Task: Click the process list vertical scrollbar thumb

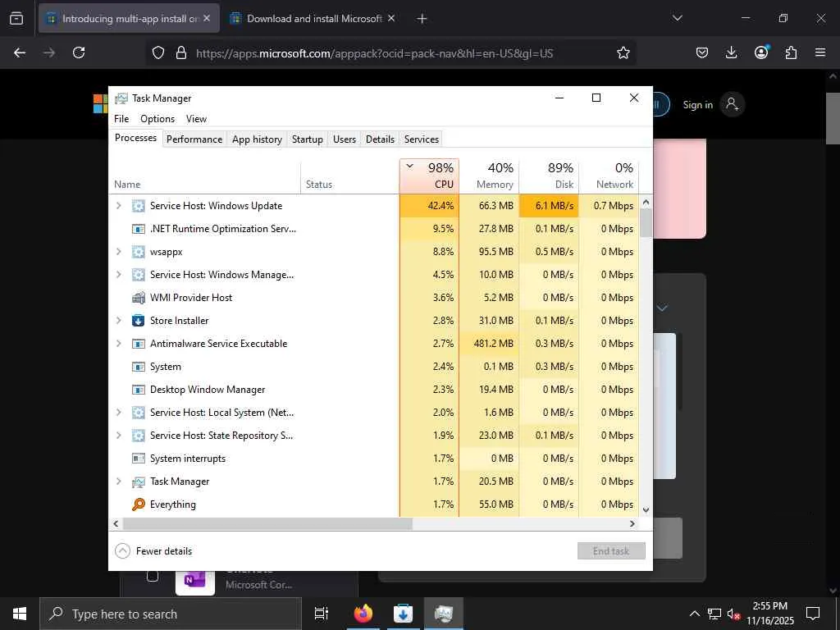Action: 646,222
